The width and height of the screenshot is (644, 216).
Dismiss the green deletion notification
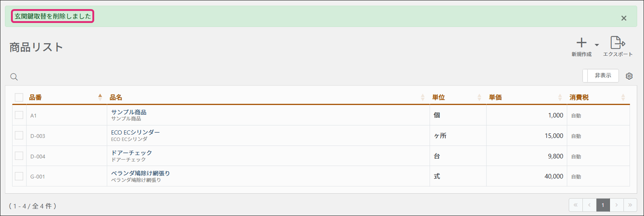tap(624, 18)
